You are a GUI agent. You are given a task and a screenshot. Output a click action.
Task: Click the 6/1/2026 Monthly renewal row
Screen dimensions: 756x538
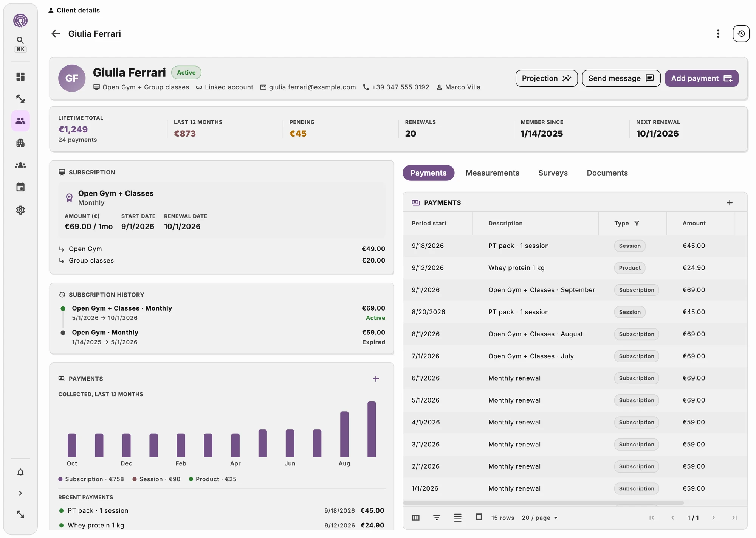pyautogui.click(x=575, y=378)
